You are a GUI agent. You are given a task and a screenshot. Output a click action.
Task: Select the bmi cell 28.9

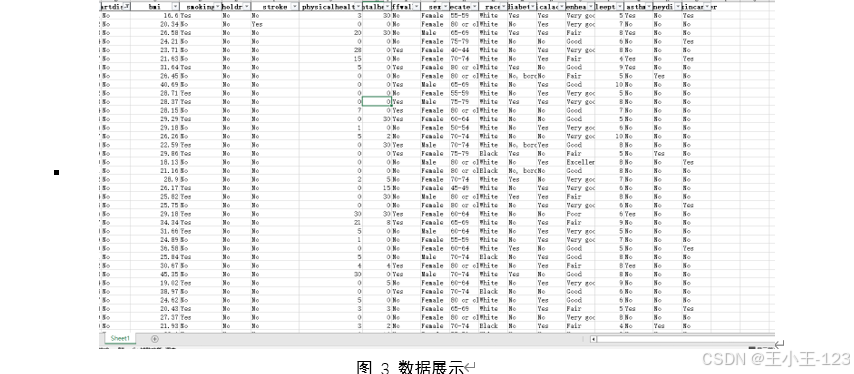tap(155, 179)
